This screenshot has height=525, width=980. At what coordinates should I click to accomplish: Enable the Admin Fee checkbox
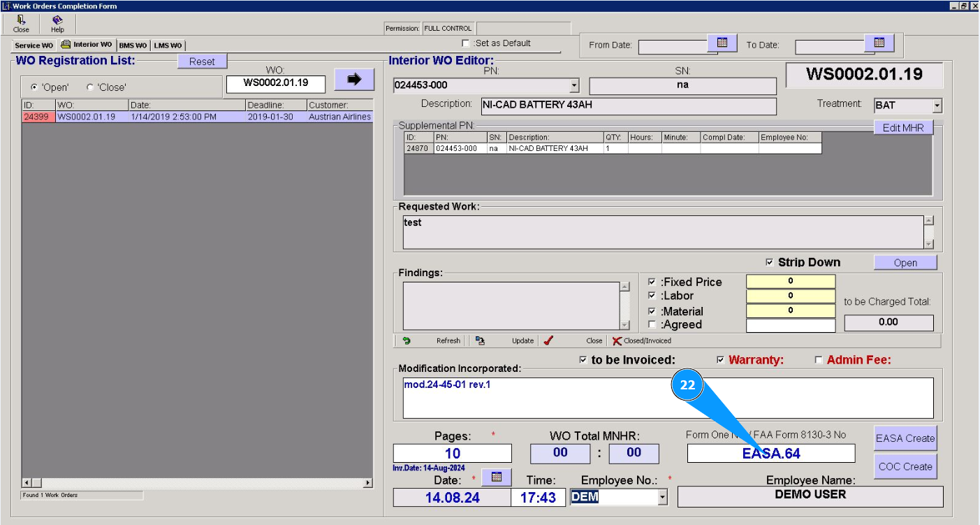click(819, 360)
